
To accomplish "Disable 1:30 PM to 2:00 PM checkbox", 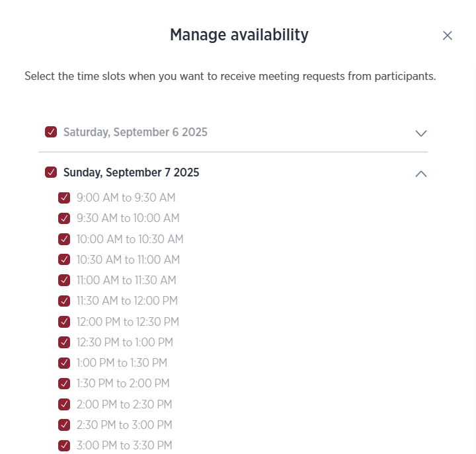I will click(64, 383).
